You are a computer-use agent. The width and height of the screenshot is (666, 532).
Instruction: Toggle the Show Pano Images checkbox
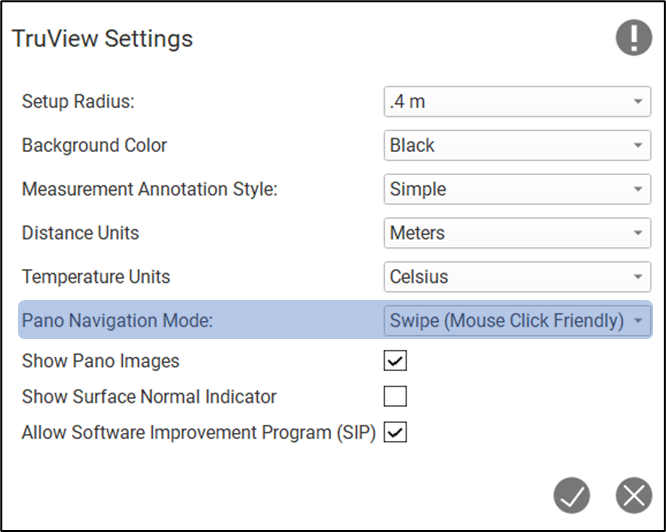tap(396, 361)
